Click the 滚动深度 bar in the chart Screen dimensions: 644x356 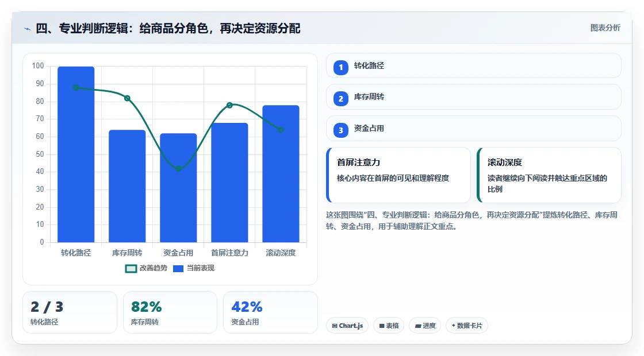[281, 174]
